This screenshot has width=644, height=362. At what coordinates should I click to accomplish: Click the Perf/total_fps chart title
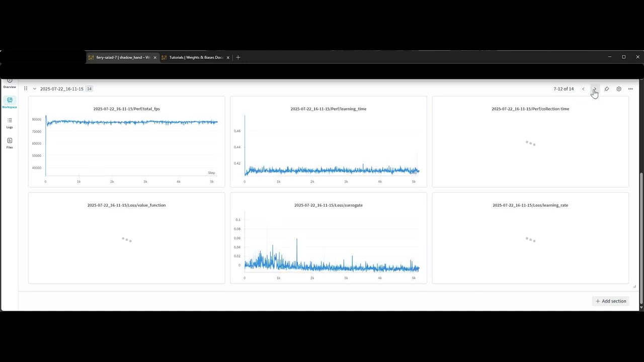pos(126,109)
